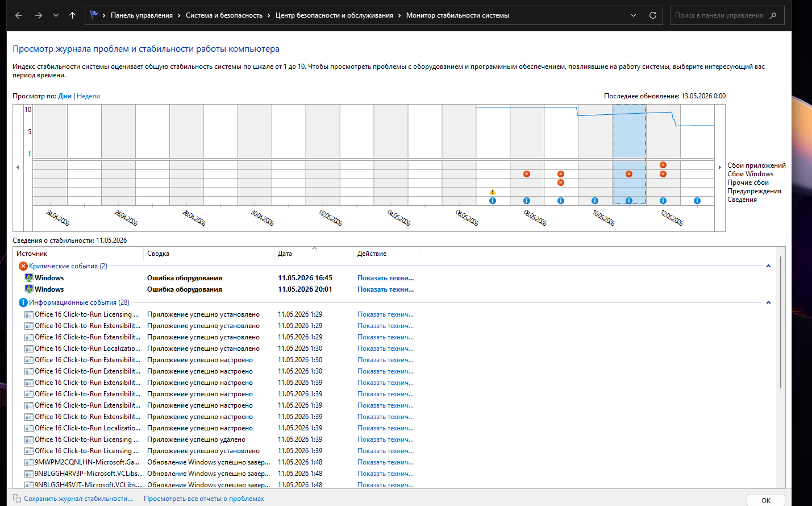The image size is (812, 506).
Task: Open the address bar history dropdown
Action: click(x=634, y=15)
